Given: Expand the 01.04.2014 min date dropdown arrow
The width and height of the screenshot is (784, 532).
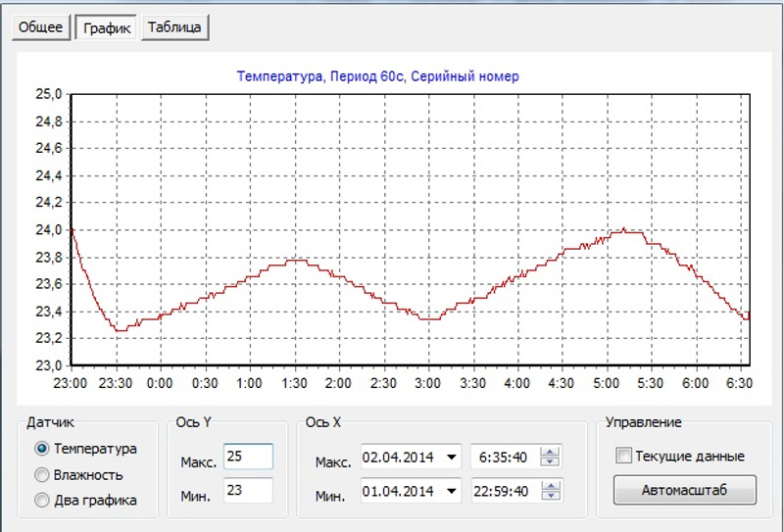Looking at the screenshot, I should coord(452,490).
